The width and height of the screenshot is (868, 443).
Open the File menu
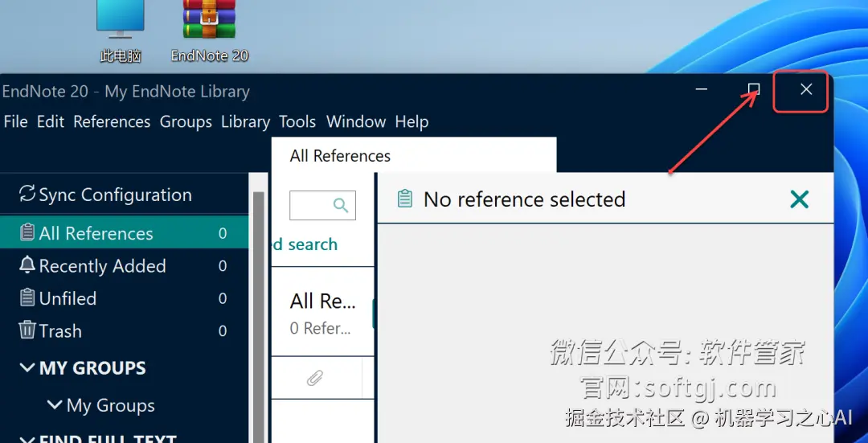tap(15, 122)
